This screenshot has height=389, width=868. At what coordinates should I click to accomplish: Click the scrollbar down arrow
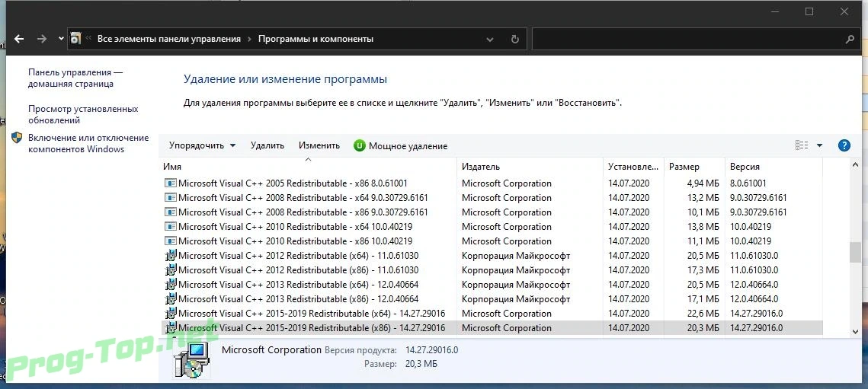[x=856, y=330]
